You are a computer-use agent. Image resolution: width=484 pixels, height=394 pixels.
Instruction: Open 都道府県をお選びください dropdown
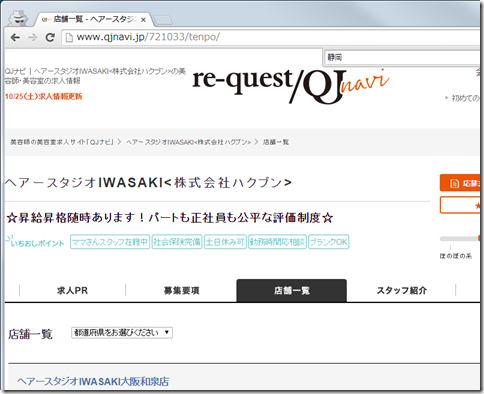tap(122, 333)
